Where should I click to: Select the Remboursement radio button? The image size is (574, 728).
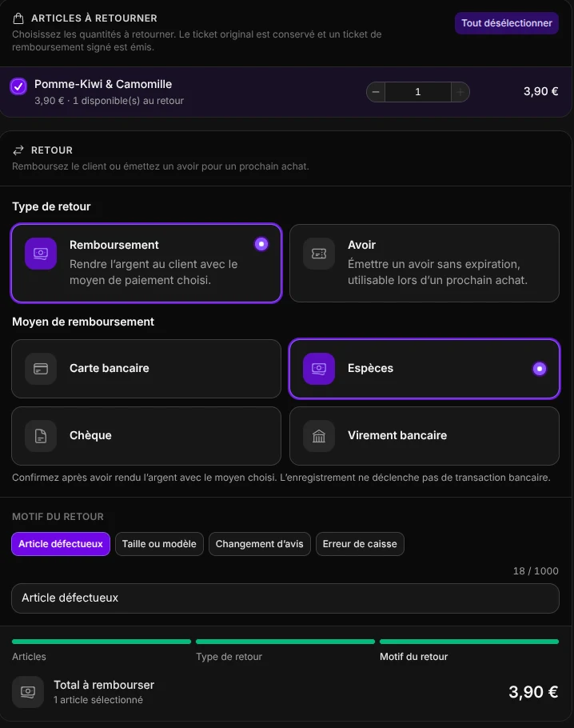261,244
